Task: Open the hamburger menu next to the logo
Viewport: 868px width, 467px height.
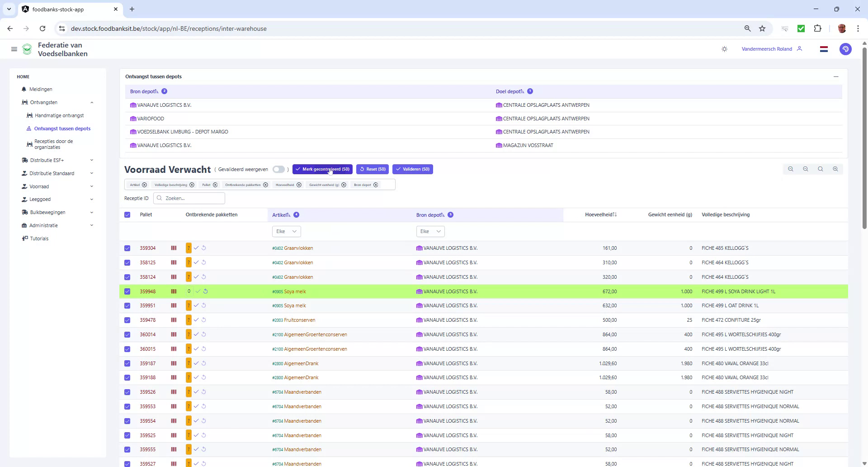Action: point(14,49)
